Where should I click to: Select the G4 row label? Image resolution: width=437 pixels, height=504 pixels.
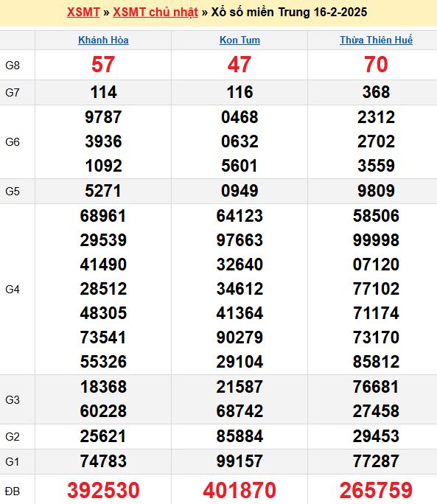(13, 290)
